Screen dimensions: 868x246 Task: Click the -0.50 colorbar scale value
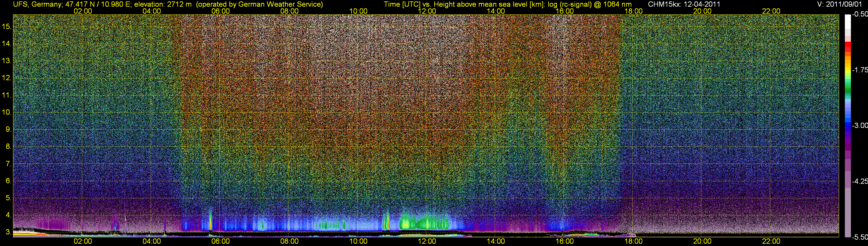[860, 14]
